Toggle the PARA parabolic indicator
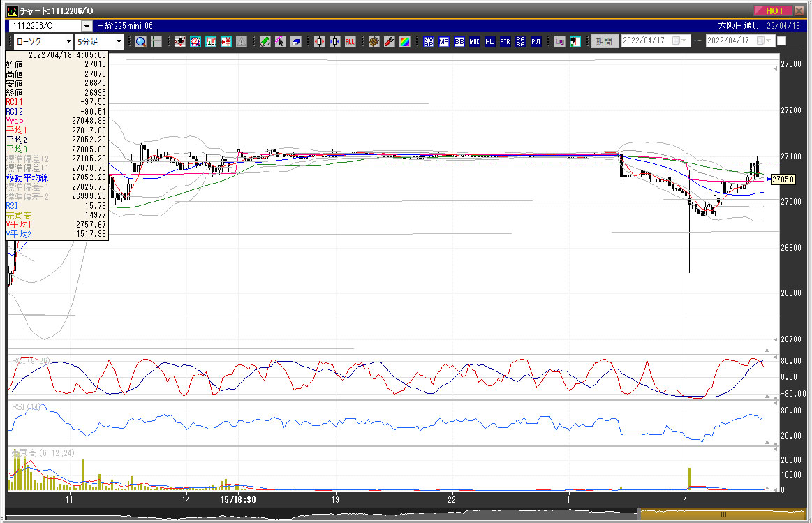The width and height of the screenshot is (812, 523). pos(520,42)
